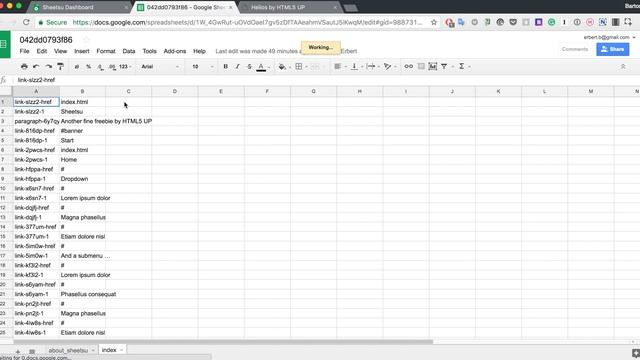Click the Print icon in toolbar
The width and height of the screenshot is (640, 360).
point(24,67)
